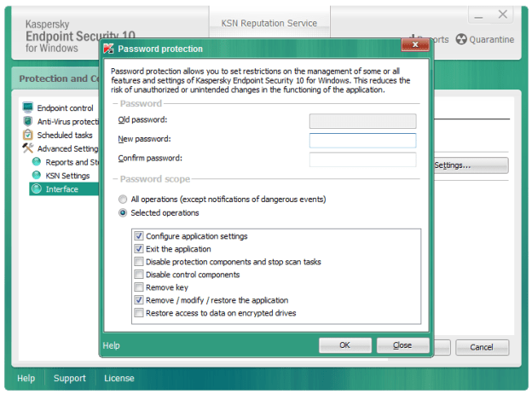Check Disable control components option

click(139, 275)
